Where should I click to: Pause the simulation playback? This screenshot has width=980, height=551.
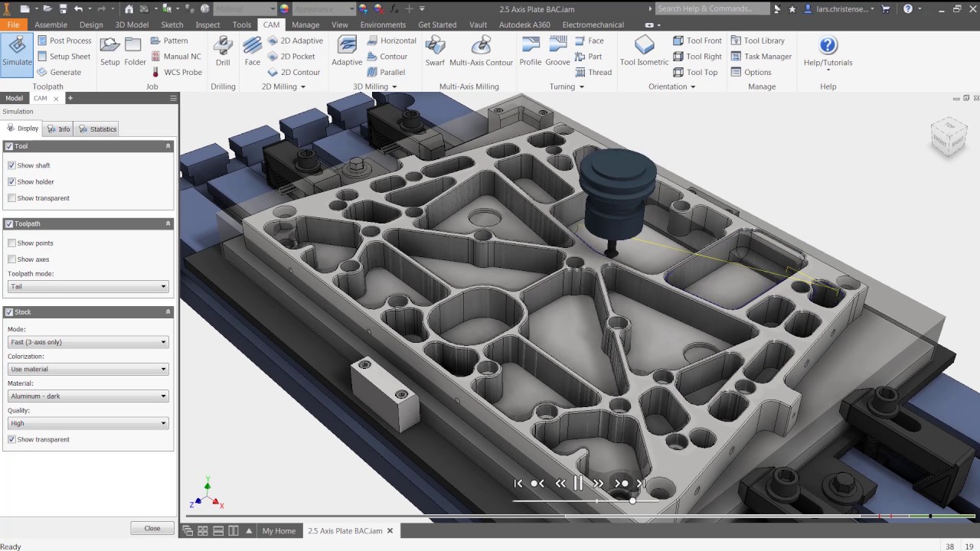(578, 483)
